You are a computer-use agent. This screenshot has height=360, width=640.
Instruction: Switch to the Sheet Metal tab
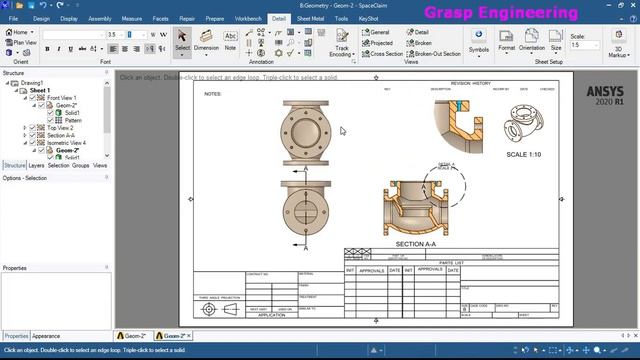tap(310, 19)
